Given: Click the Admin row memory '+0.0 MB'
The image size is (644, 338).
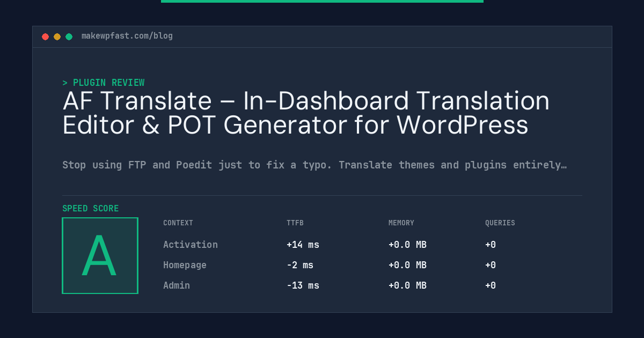Looking at the screenshot, I should coord(407,285).
